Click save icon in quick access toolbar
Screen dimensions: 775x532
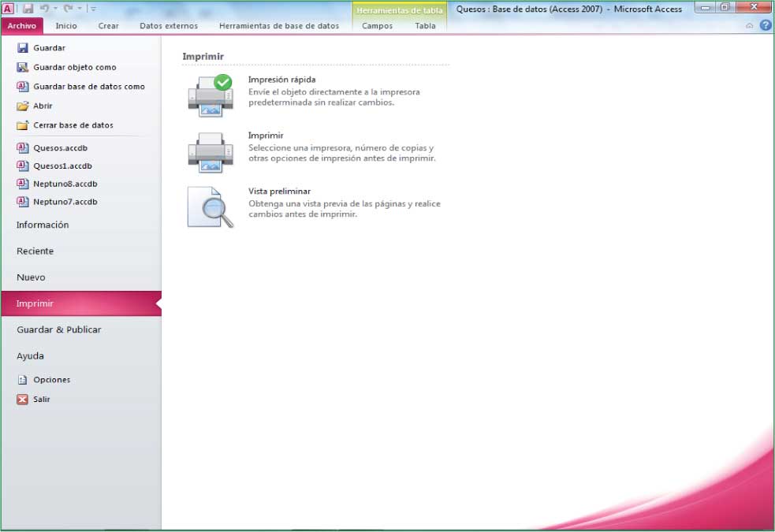28,9
